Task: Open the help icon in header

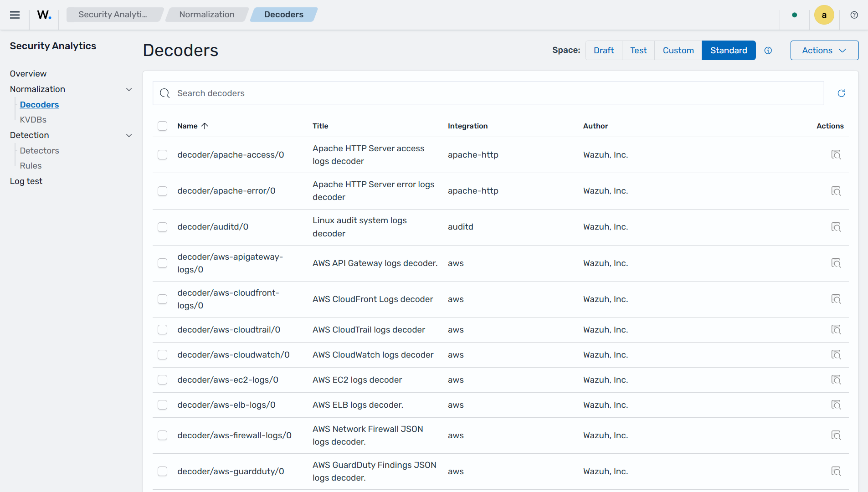Action: (x=854, y=15)
